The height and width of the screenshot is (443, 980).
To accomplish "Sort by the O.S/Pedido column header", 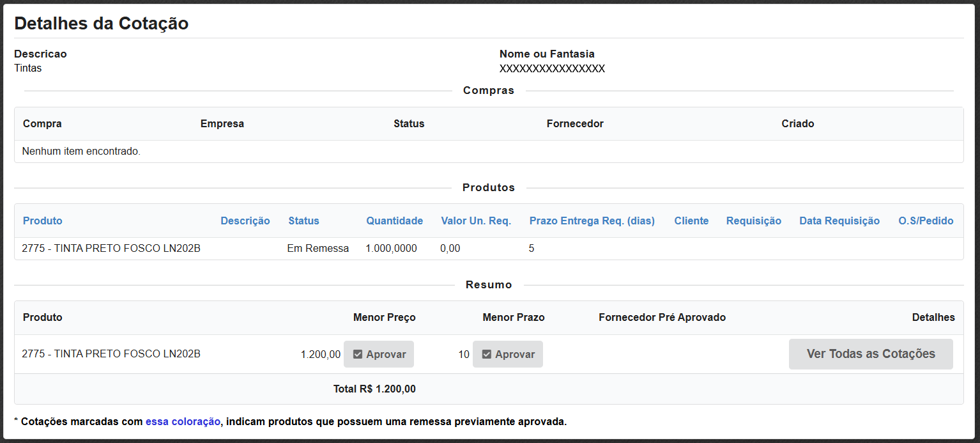I will (x=926, y=221).
